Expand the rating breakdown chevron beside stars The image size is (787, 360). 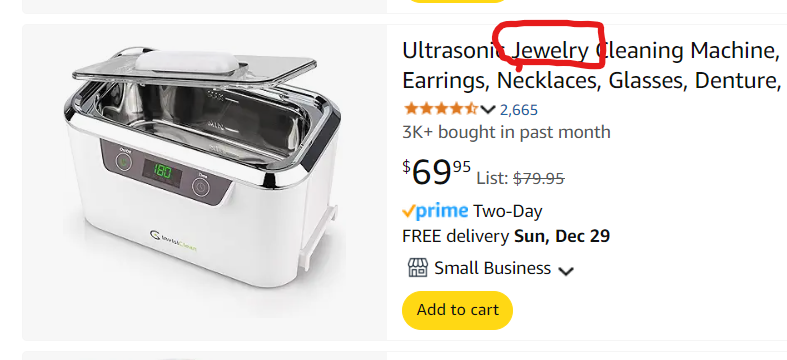488,109
